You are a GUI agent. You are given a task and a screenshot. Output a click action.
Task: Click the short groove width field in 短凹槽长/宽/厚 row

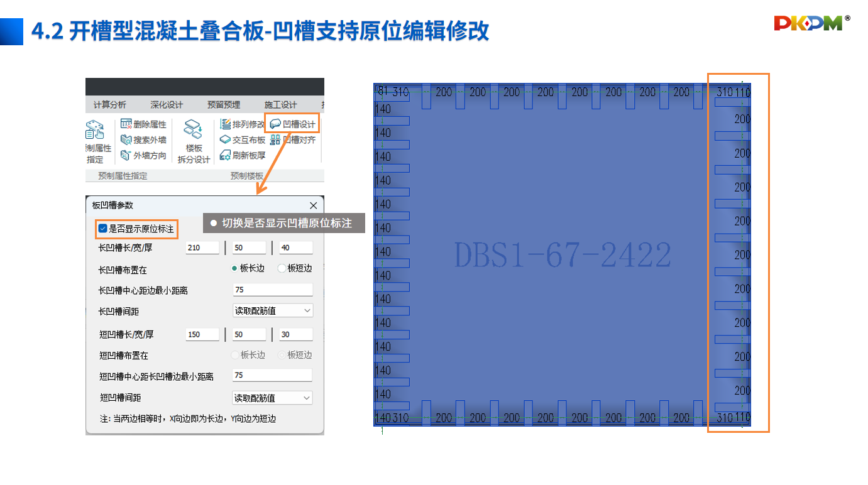pos(250,334)
